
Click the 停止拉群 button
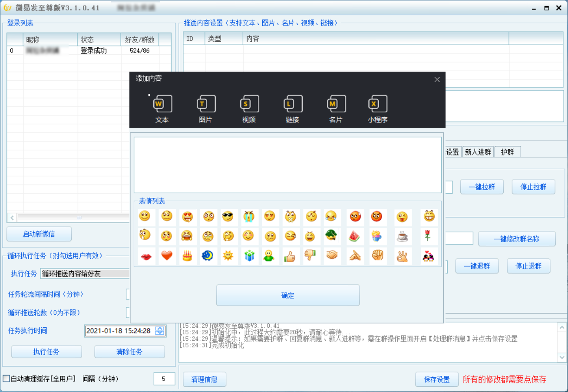pos(534,187)
